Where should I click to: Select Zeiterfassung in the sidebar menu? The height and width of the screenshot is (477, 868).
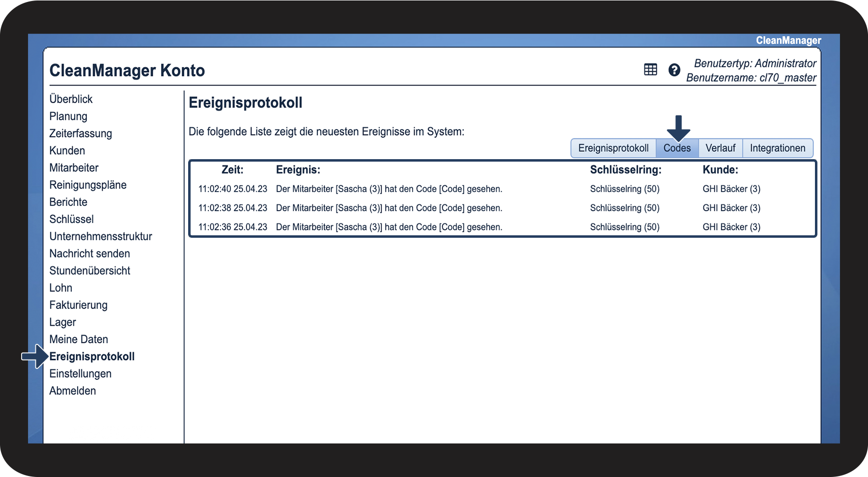point(81,134)
